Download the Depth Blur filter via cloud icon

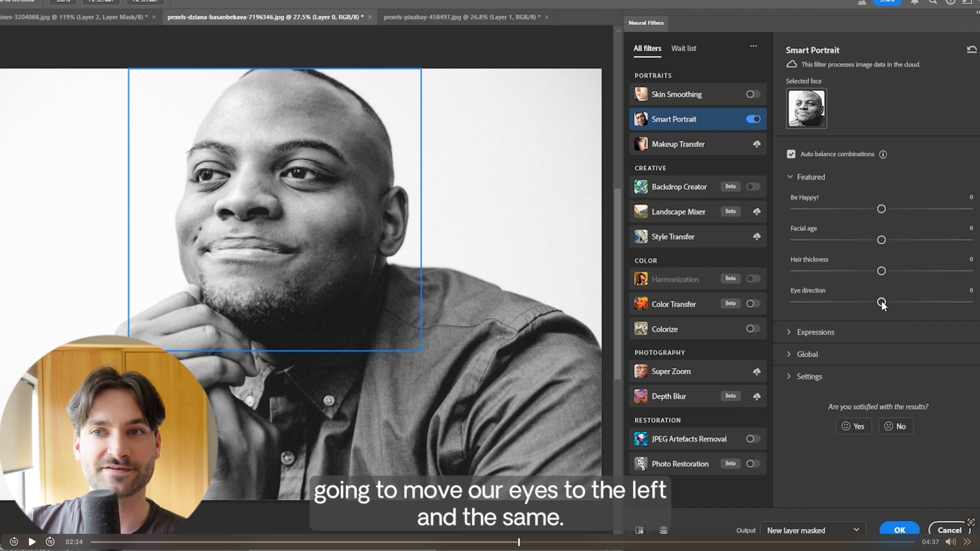tap(756, 397)
